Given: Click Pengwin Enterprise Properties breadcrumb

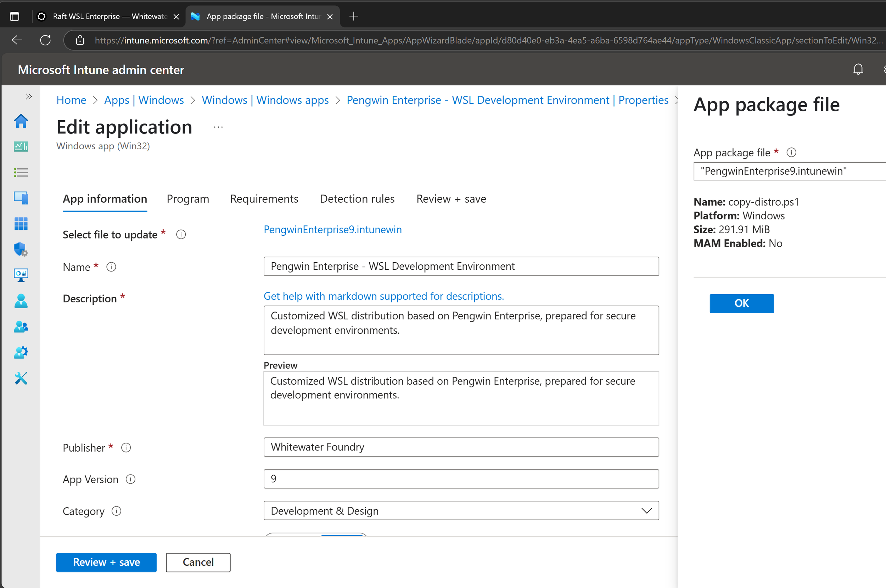Looking at the screenshot, I should pyautogui.click(x=507, y=100).
